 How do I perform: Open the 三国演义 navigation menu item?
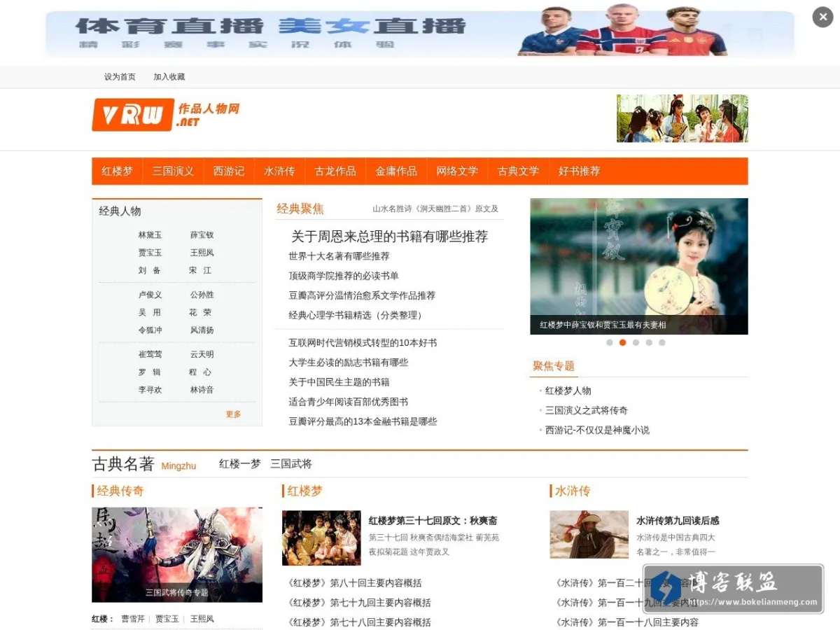point(173,171)
